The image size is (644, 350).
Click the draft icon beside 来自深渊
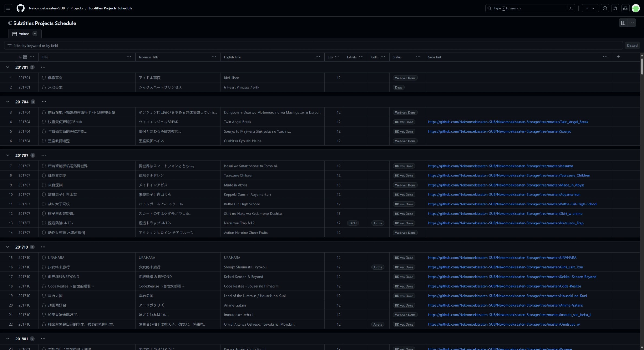[x=44, y=185]
